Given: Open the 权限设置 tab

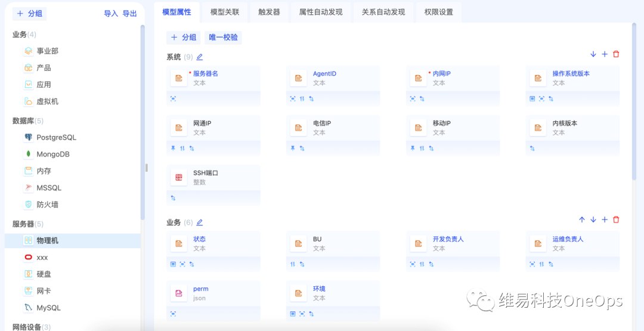Looking at the screenshot, I should pyautogui.click(x=439, y=12).
